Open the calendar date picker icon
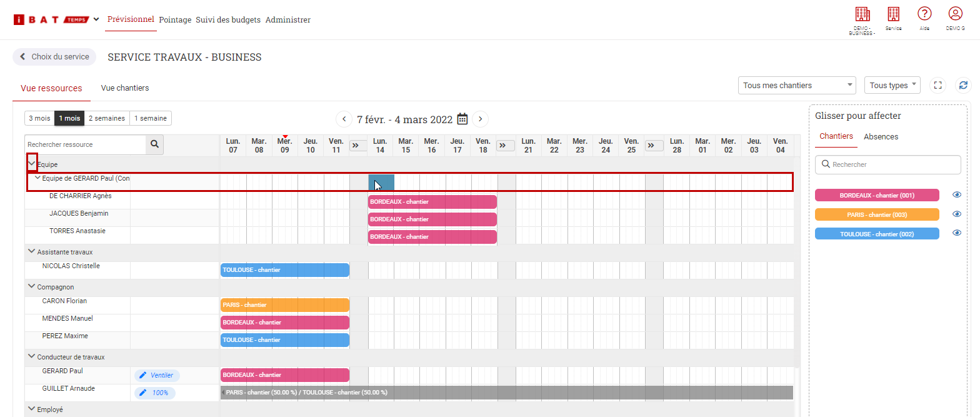The height and width of the screenshot is (417, 980). coord(462,119)
